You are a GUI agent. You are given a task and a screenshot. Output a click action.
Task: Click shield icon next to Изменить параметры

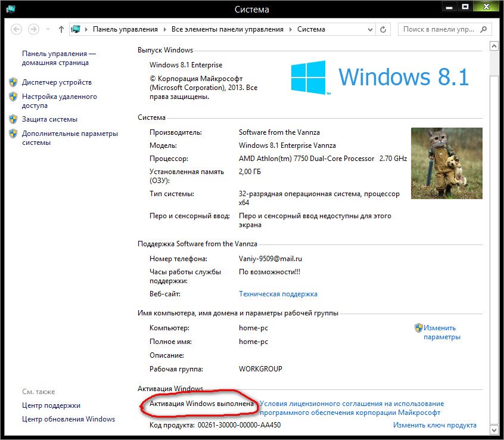tap(418, 328)
